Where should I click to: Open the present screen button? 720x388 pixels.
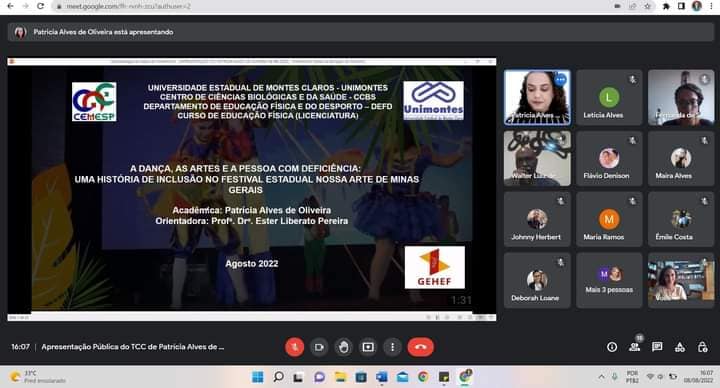coord(368,347)
